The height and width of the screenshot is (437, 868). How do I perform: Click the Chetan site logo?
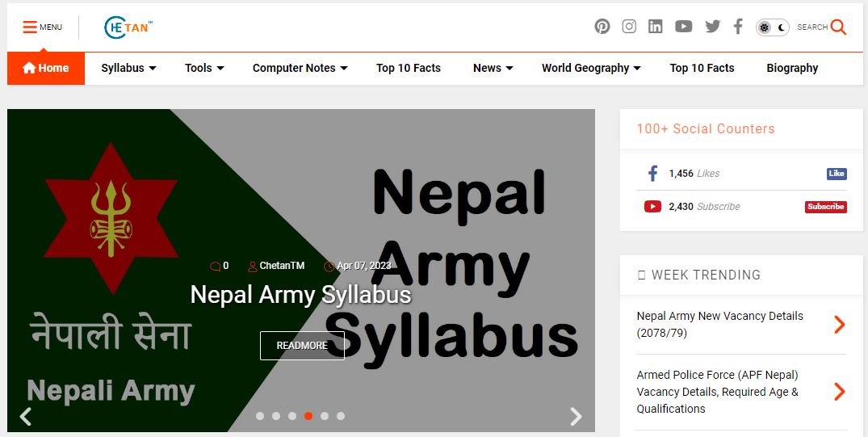point(128,27)
